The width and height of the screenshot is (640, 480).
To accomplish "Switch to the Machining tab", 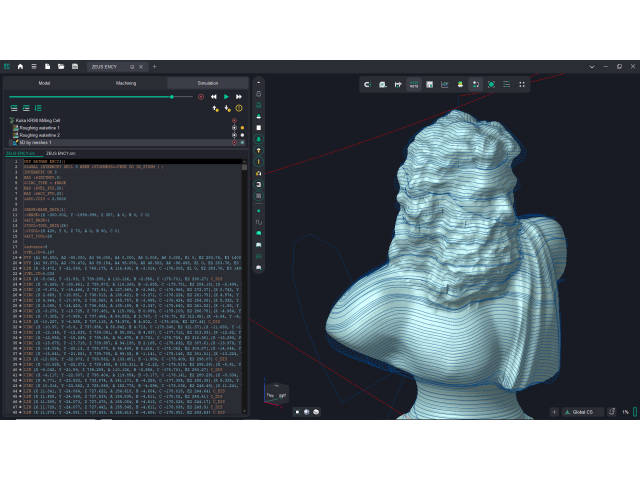I will pos(126,83).
